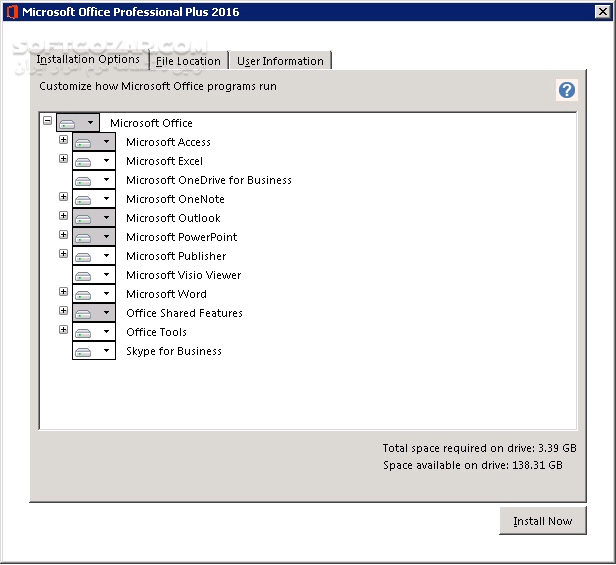616x565 pixels.
Task: Select the Microsoft Word label
Action: (166, 294)
